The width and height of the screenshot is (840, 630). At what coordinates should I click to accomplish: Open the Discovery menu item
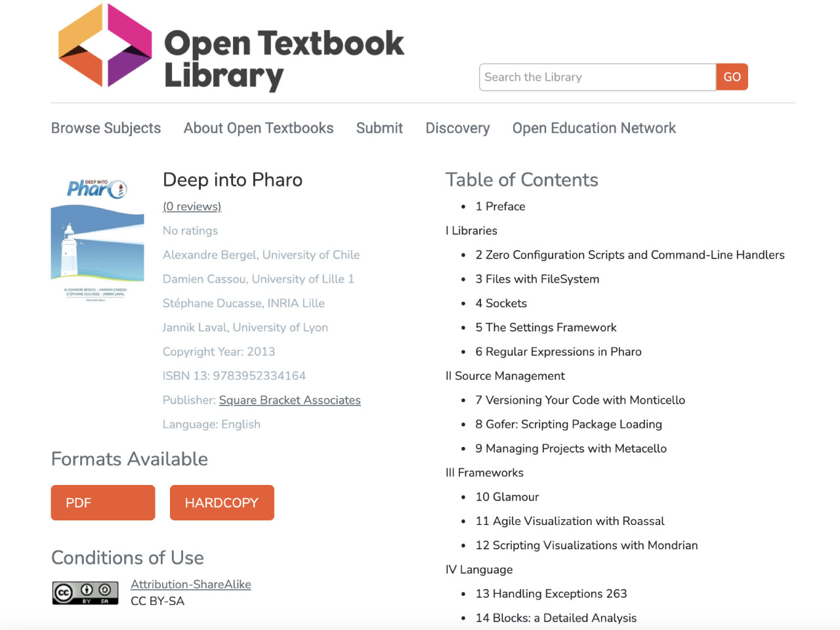[457, 128]
